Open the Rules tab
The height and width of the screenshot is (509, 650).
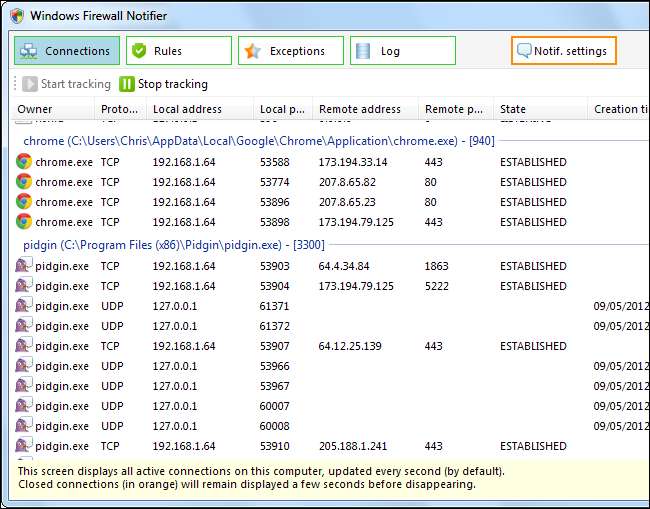click(178, 51)
